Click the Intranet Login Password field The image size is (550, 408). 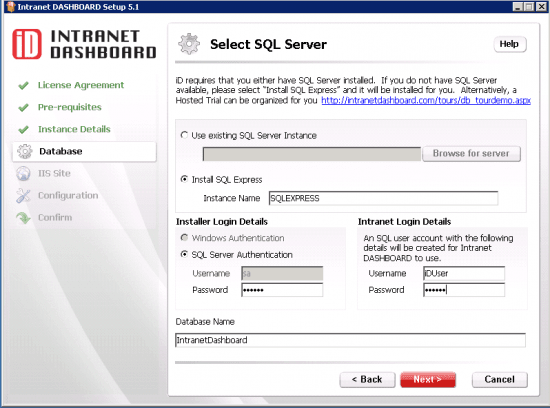[x=464, y=290]
